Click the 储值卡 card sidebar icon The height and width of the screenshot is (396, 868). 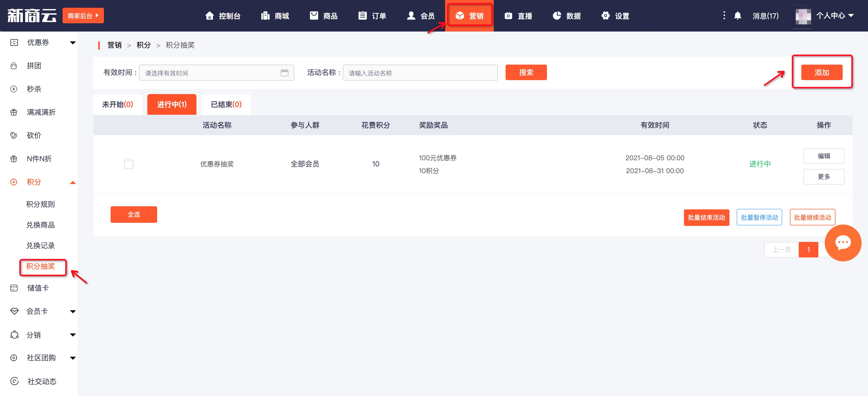(14, 288)
